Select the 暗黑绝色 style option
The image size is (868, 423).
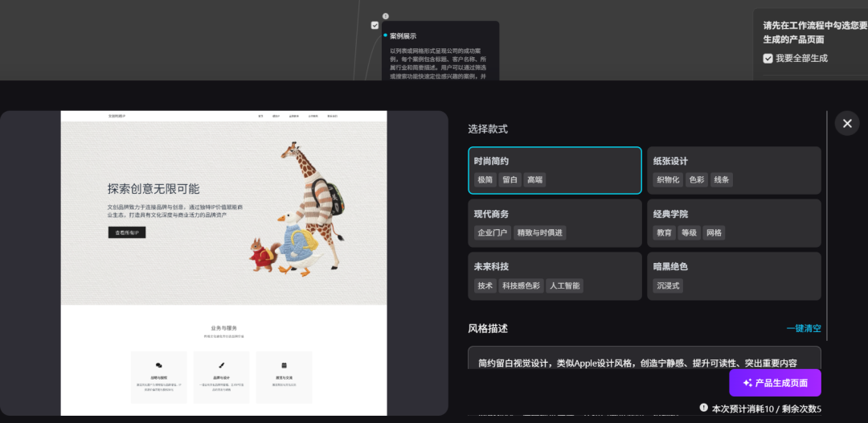734,277
